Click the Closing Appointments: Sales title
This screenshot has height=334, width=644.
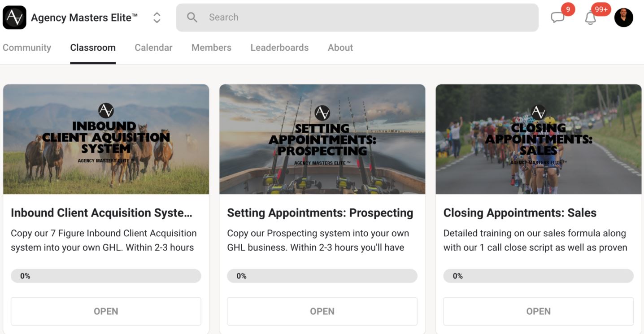520,213
